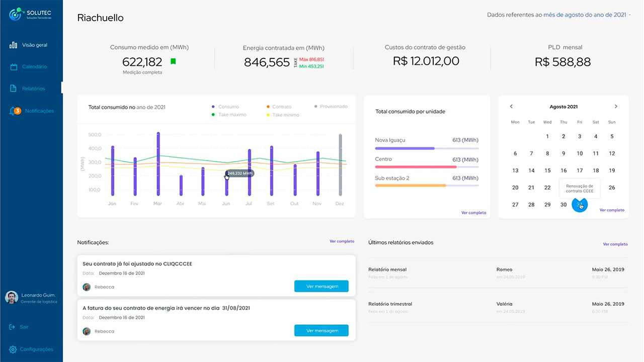The image size is (644, 362).
Task: Click Leonardo Guim. profile avatar
Action: [12, 297]
